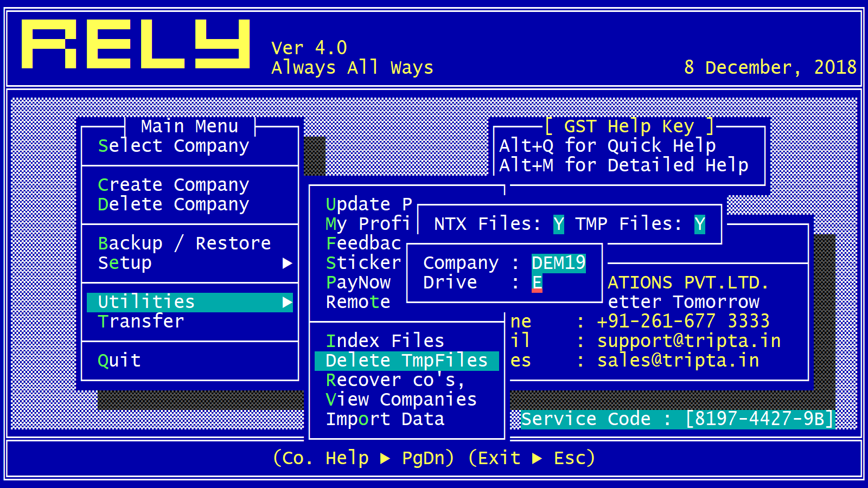The width and height of the screenshot is (868, 488).
Task: Click etter Tomorrow slogan text
Action: pos(684,302)
